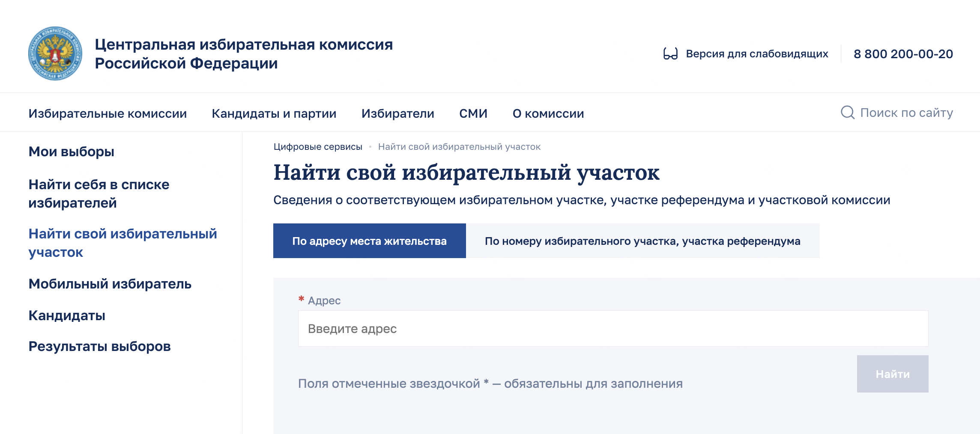Open Кандидаты in the sidebar
This screenshot has height=434, width=980.
[67, 315]
